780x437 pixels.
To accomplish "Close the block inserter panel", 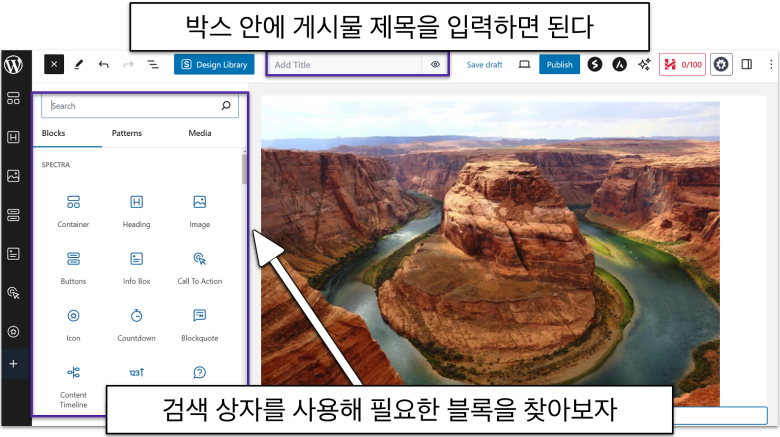I will pos(54,65).
